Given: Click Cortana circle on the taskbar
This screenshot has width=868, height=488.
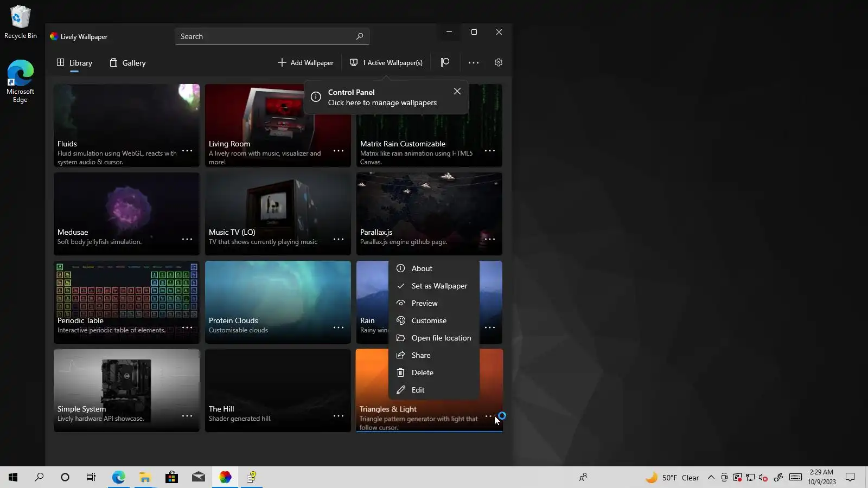Looking at the screenshot, I should tap(65, 477).
